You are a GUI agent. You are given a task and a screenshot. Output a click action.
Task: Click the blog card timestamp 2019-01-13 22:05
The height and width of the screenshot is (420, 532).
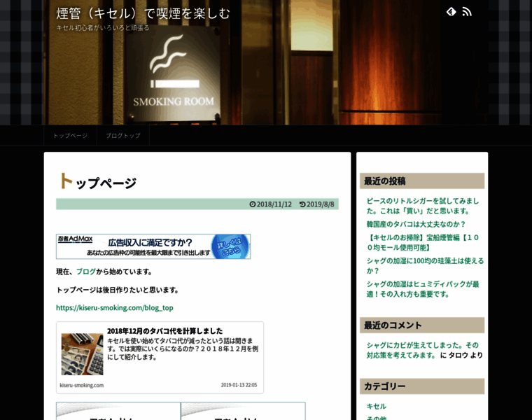(x=239, y=385)
